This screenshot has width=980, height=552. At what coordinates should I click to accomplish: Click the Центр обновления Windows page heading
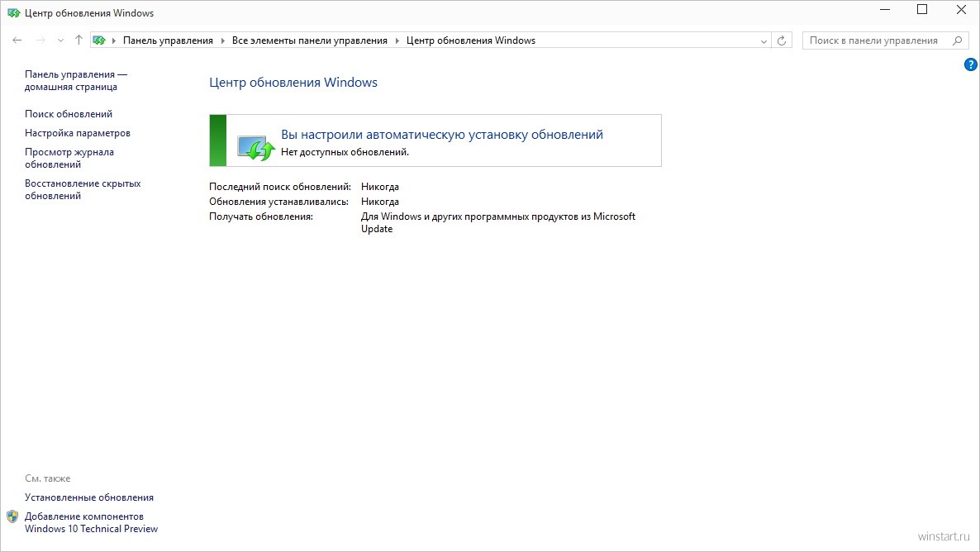(x=293, y=83)
